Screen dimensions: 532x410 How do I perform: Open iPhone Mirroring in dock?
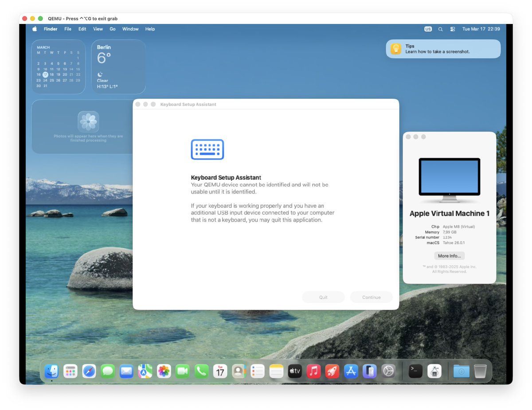[x=370, y=371]
